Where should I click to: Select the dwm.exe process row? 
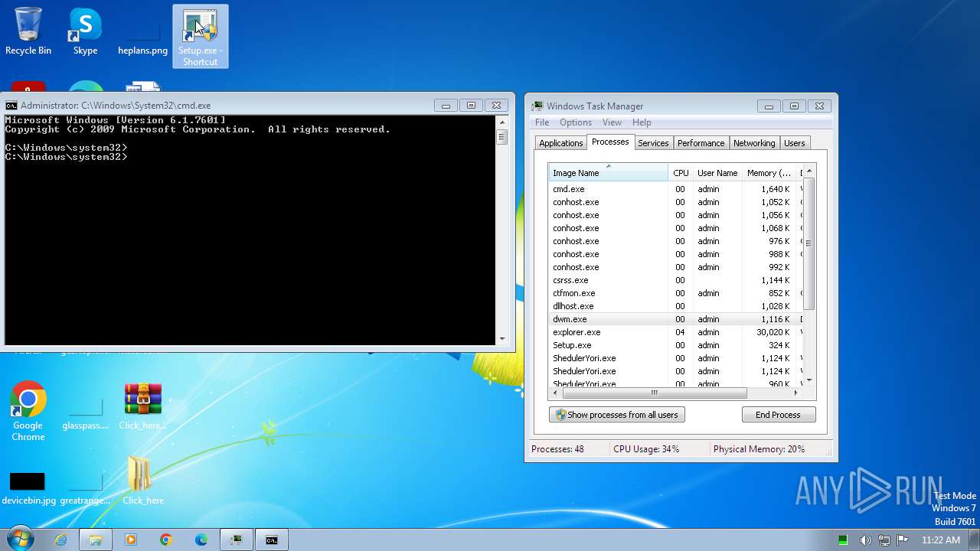pos(675,319)
